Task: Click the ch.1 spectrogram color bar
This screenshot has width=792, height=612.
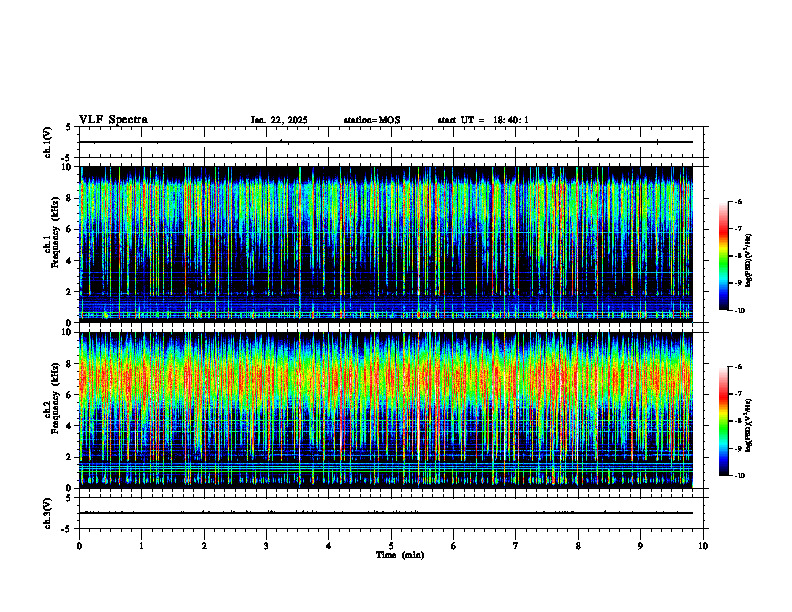Action: point(724,256)
